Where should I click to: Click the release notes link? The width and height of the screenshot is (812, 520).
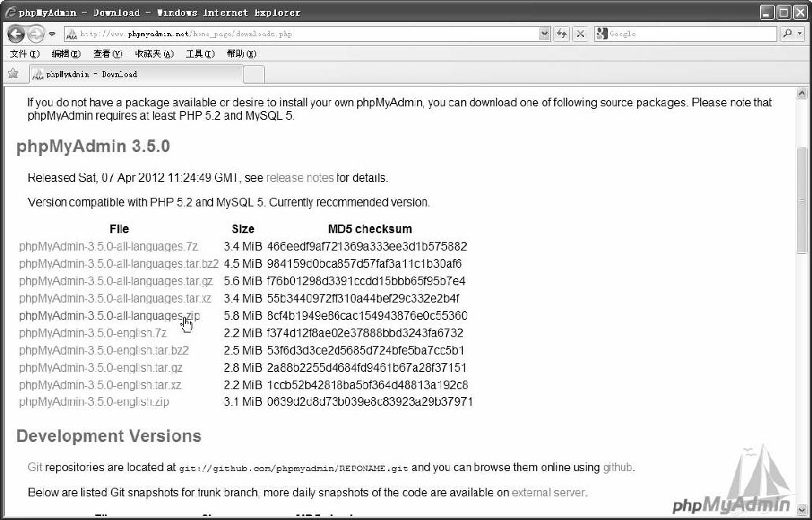(x=300, y=178)
